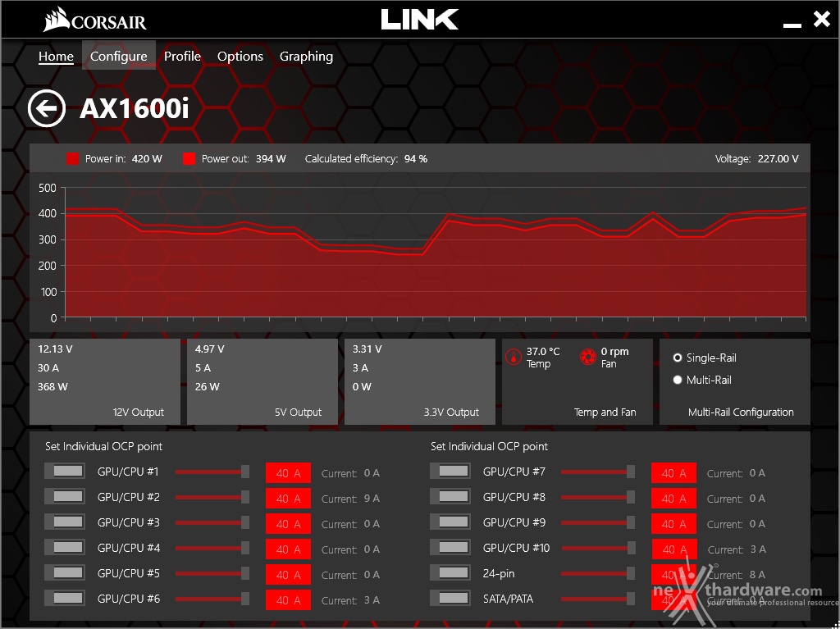Click the 40 A field for GPU/CPU #4
This screenshot has height=629, width=840.
click(x=288, y=549)
